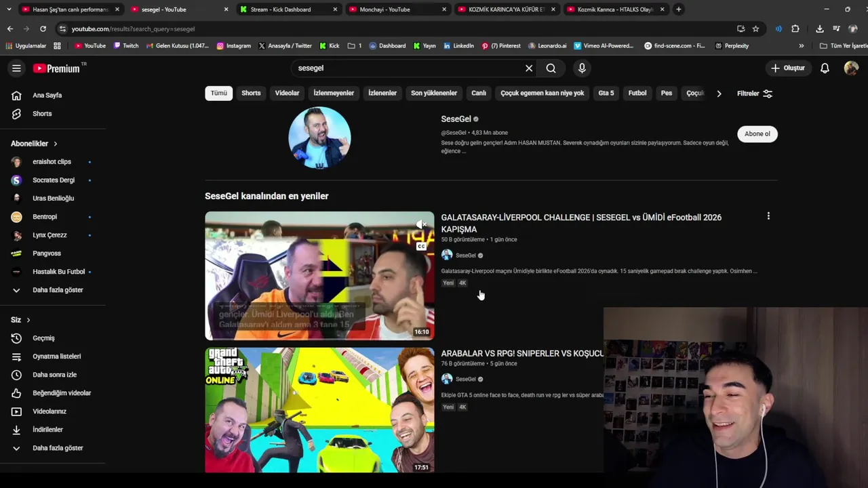Click the magnifier search button
This screenshot has width=868, height=488.
click(x=551, y=68)
